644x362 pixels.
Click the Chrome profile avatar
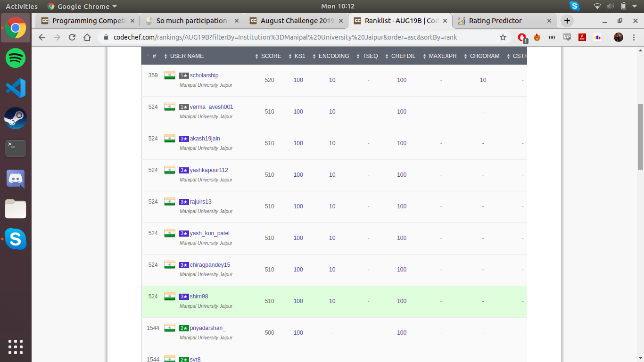pyautogui.click(x=619, y=37)
